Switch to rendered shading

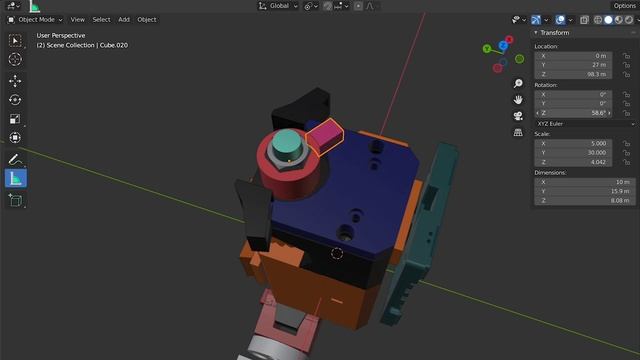tap(629, 20)
